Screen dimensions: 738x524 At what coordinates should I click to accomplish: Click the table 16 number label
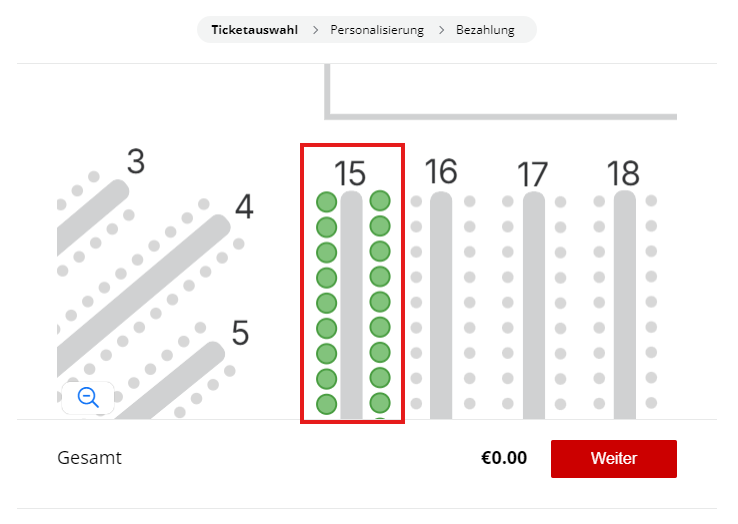(441, 171)
